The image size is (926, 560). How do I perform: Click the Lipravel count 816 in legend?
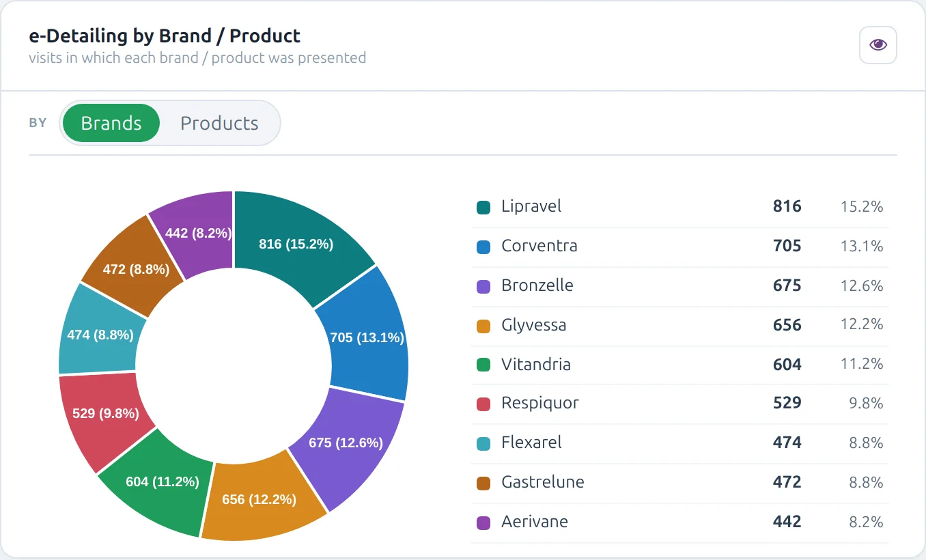pyautogui.click(x=787, y=206)
